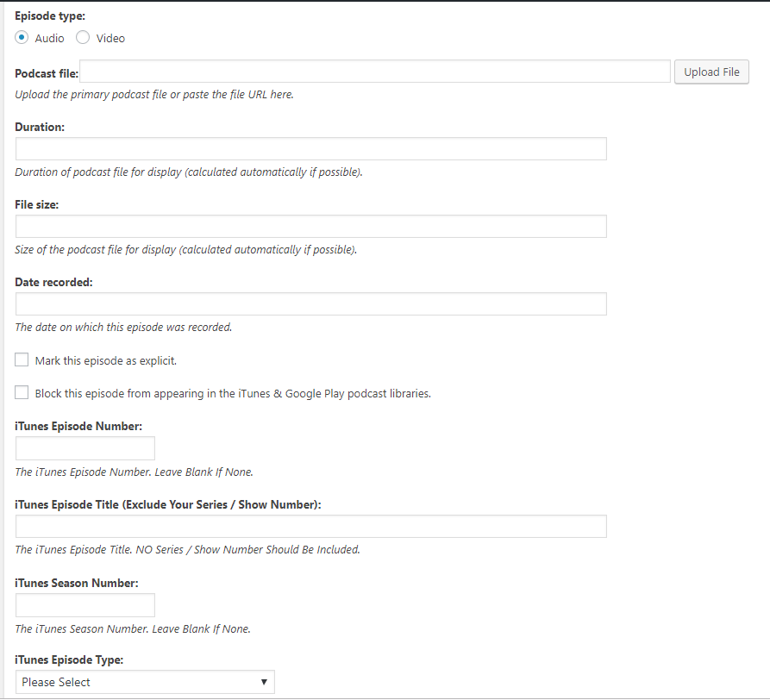
Task: Click the "Date recorded:" field label
Action: point(53,282)
